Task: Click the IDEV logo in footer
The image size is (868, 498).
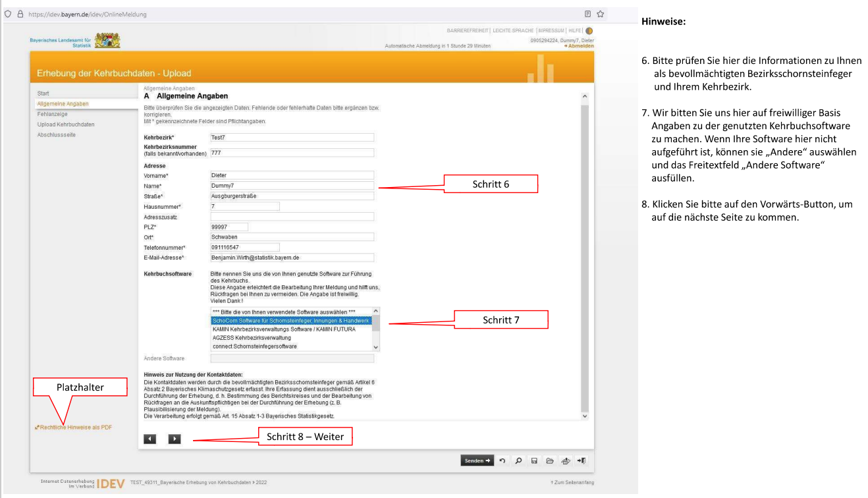Action: [111, 483]
